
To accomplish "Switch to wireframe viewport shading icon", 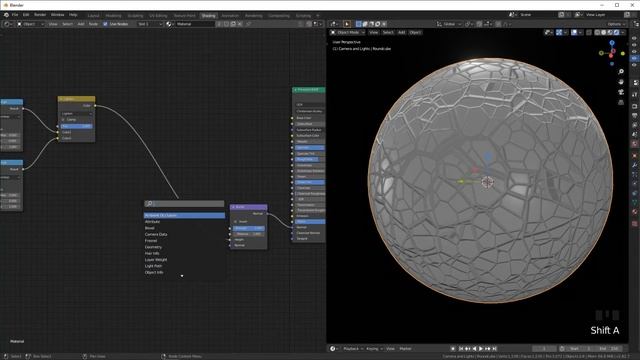I will [x=598, y=32].
